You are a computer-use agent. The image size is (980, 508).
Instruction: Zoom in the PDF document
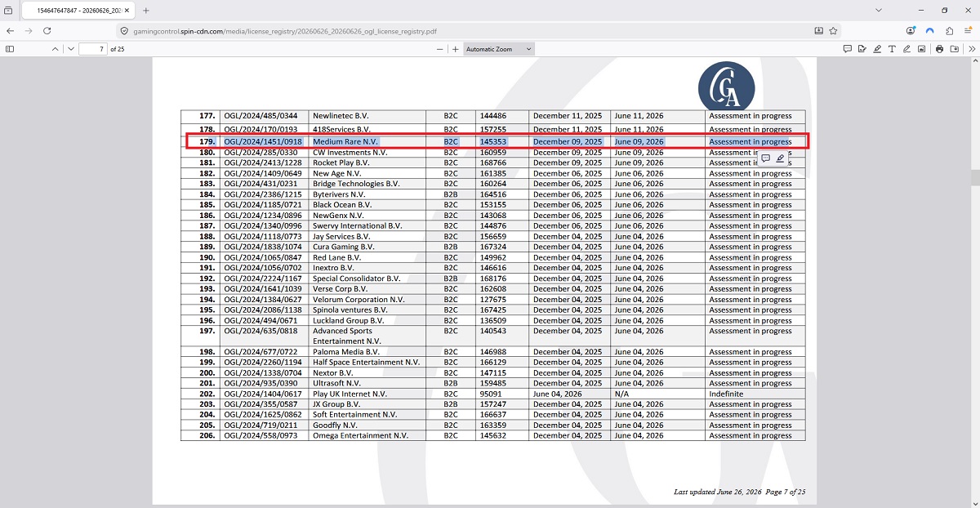[455, 49]
